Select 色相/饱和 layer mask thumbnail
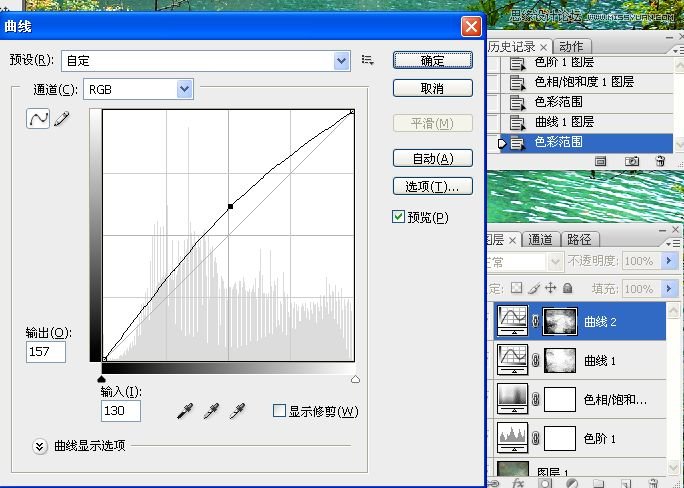The image size is (684, 488). click(x=560, y=399)
